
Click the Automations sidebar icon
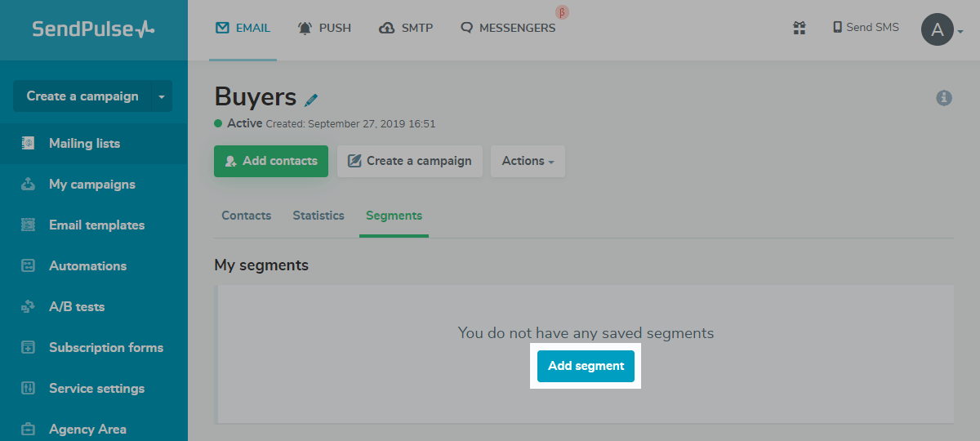click(x=28, y=265)
